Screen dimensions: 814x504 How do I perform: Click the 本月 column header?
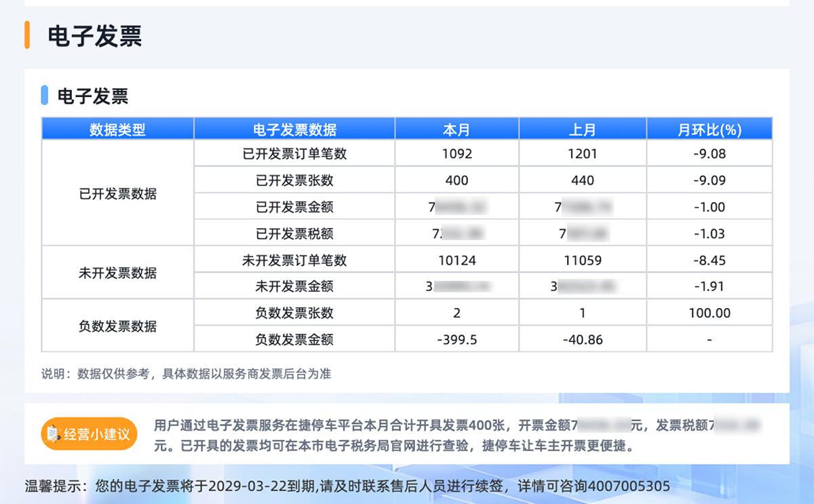point(457,128)
